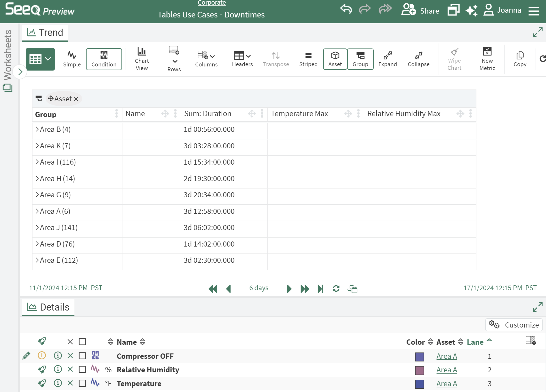Open Temperature Max column options menu
This screenshot has width=546, height=392.
click(x=358, y=113)
